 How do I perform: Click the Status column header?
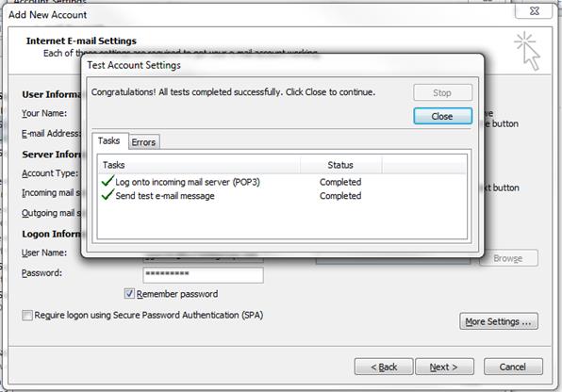[340, 165]
